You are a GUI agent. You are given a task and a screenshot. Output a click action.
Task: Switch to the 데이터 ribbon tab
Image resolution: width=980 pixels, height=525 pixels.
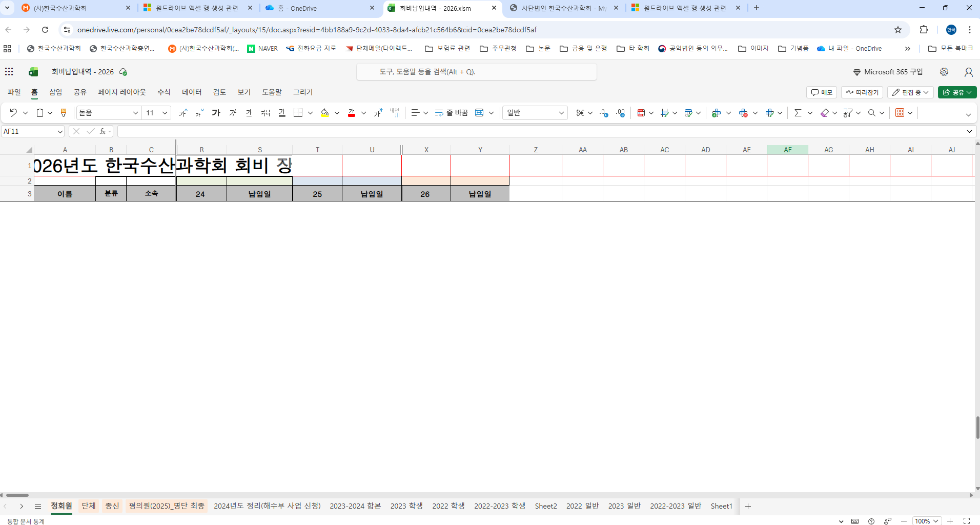(192, 92)
